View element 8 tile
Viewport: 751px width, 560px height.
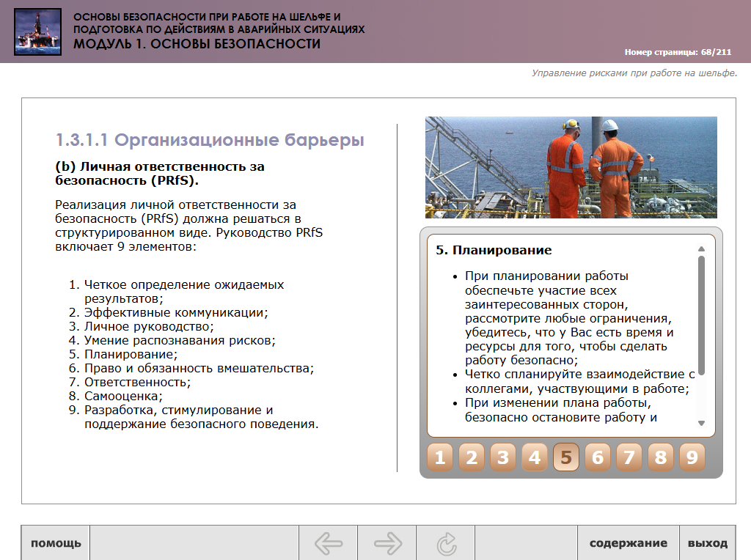coord(660,457)
